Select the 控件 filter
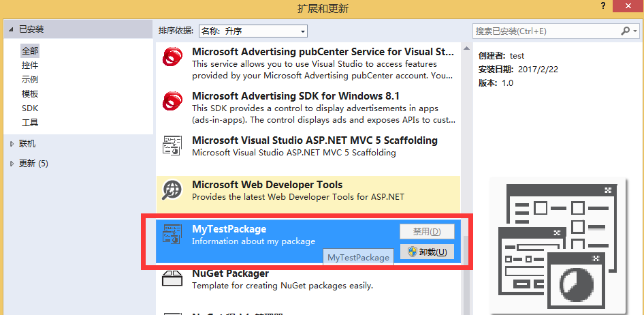Viewport: 644px width, 315px height. click(30, 65)
